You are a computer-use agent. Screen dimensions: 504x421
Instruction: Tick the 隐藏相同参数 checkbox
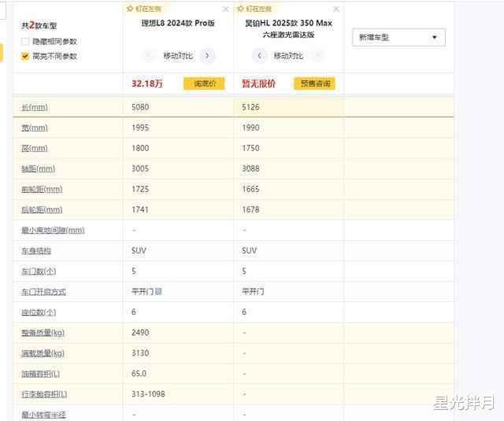click(25, 42)
